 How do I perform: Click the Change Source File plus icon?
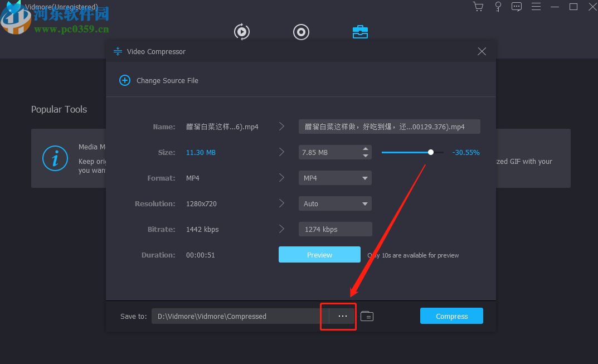(125, 80)
